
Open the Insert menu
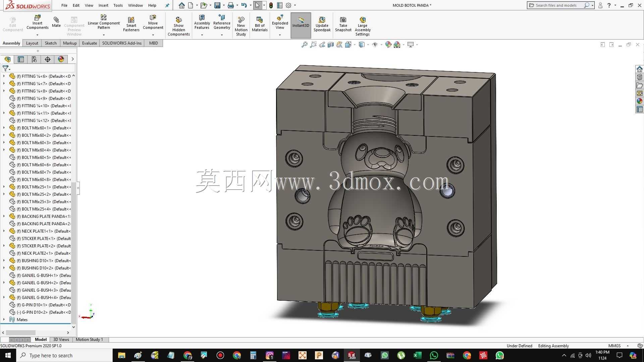(x=103, y=5)
